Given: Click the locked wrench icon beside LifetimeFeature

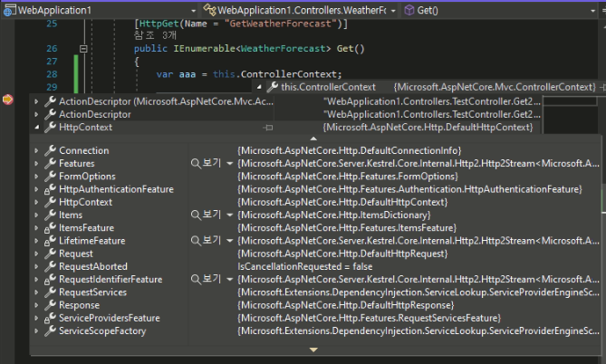Looking at the screenshot, I should [x=50, y=240].
